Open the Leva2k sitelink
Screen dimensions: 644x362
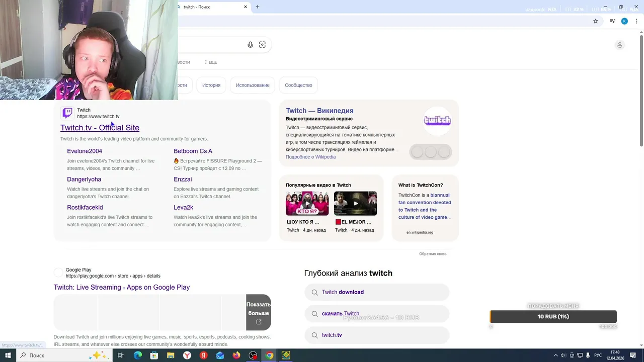183,207
